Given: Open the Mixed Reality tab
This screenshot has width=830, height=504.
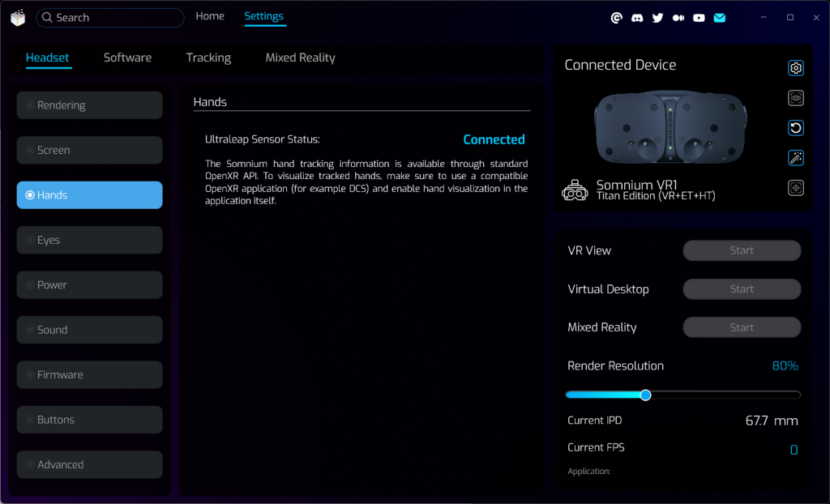Looking at the screenshot, I should 300,58.
